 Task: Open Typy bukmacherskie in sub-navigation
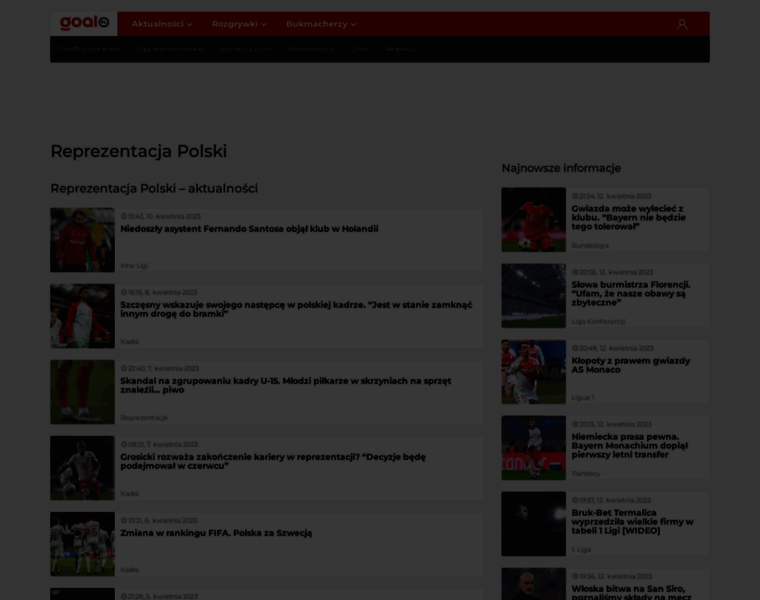pos(170,49)
